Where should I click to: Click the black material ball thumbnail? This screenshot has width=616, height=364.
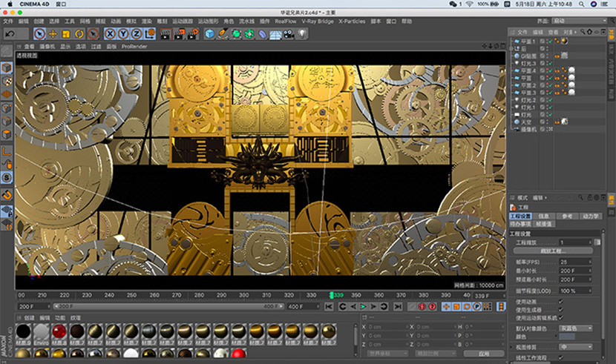point(23,331)
